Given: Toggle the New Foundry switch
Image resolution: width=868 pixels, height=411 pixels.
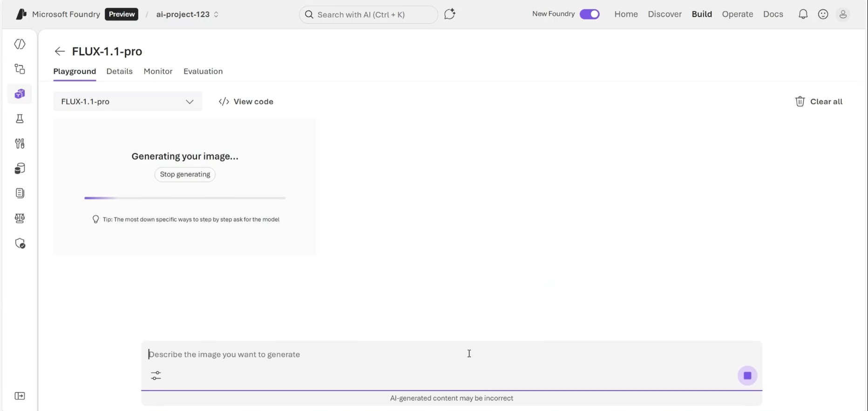Looking at the screenshot, I should 590,14.
